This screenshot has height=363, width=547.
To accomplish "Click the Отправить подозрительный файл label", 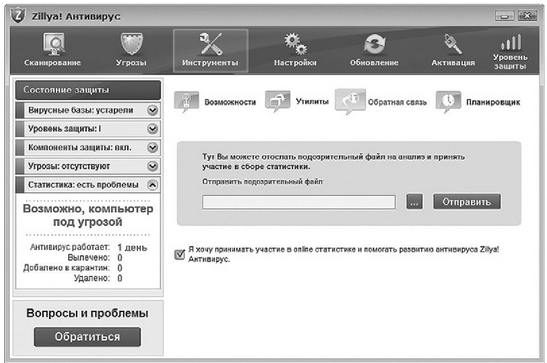I will click(x=263, y=181).
